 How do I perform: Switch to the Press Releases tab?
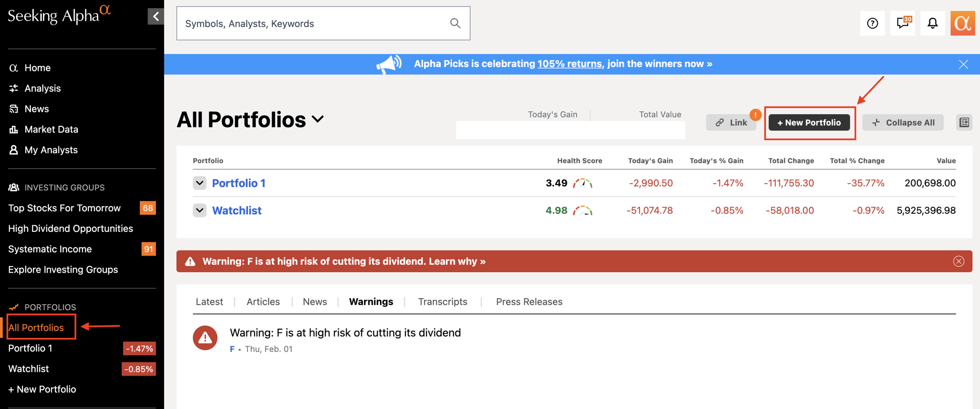pos(529,302)
